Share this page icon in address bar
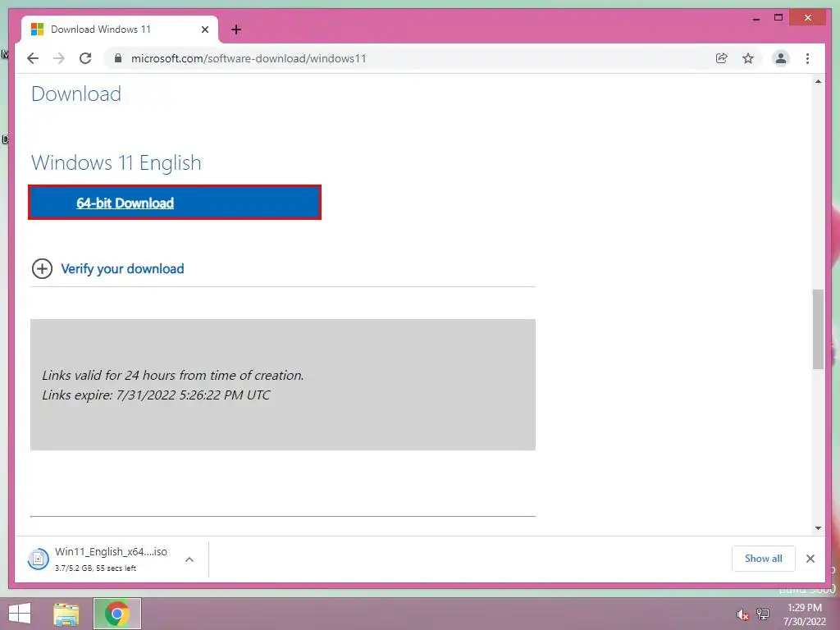This screenshot has height=630, width=840. [x=722, y=58]
